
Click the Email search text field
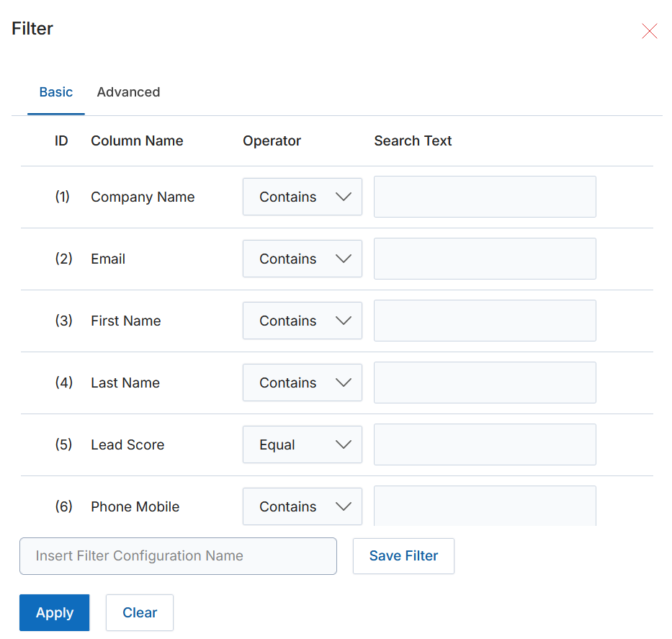coord(485,259)
